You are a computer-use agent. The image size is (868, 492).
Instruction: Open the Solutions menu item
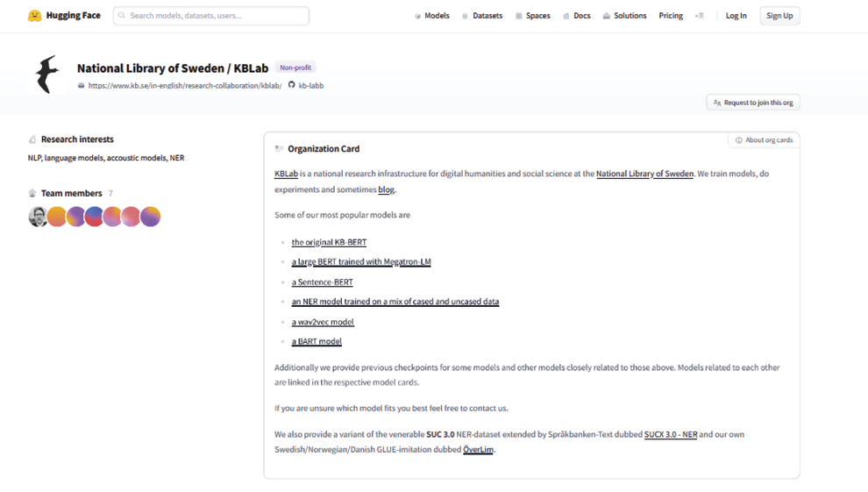(x=624, y=16)
